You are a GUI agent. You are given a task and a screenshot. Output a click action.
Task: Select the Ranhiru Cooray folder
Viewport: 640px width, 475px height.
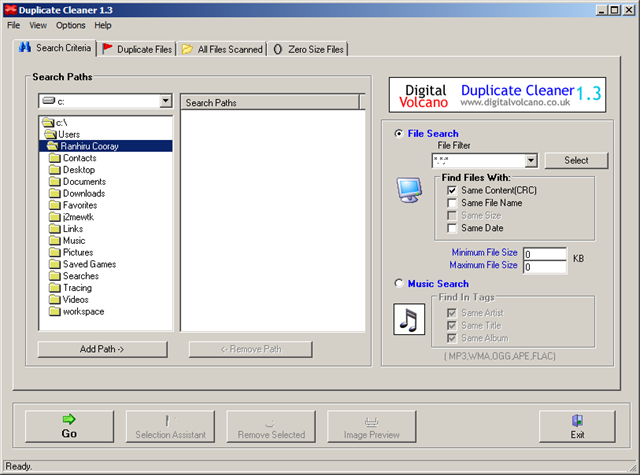pyautogui.click(x=106, y=146)
